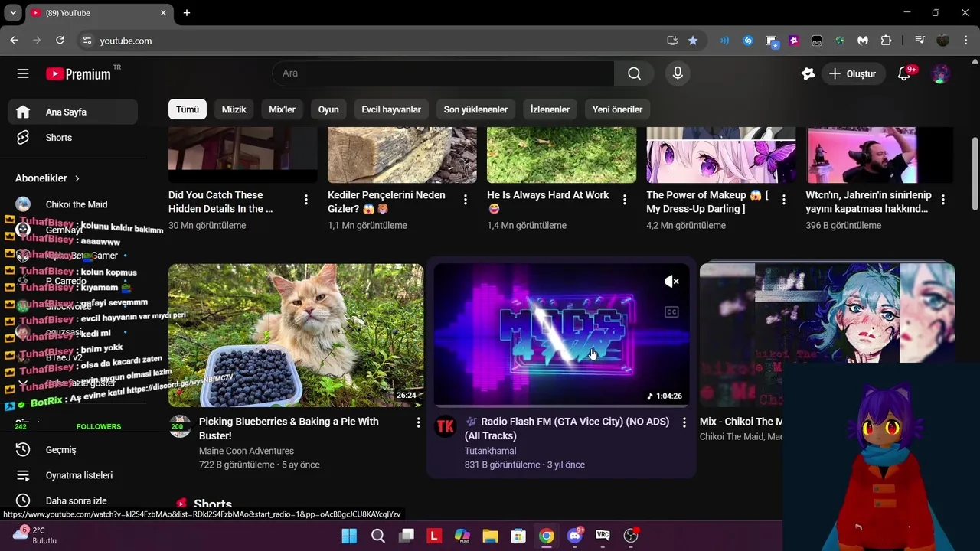Image resolution: width=980 pixels, height=551 pixels.
Task: Open options for Wtcn'in Jahrein'in video
Action: 942,200
